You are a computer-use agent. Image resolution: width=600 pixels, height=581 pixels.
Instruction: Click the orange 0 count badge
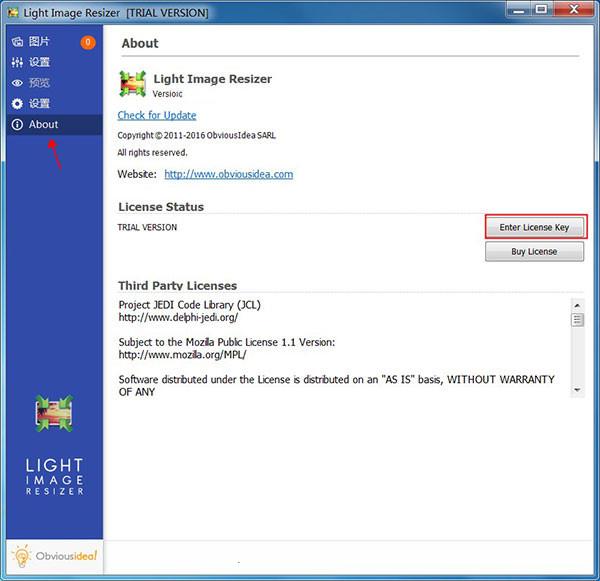pos(88,42)
